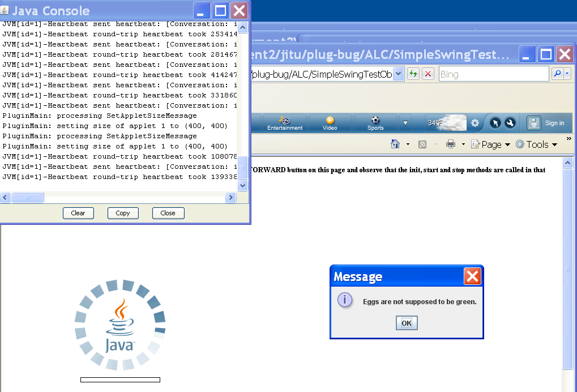Click the Java Console horizontal scrollbar thumb
The height and width of the screenshot is (392, 577).
[x=27, y=198]
